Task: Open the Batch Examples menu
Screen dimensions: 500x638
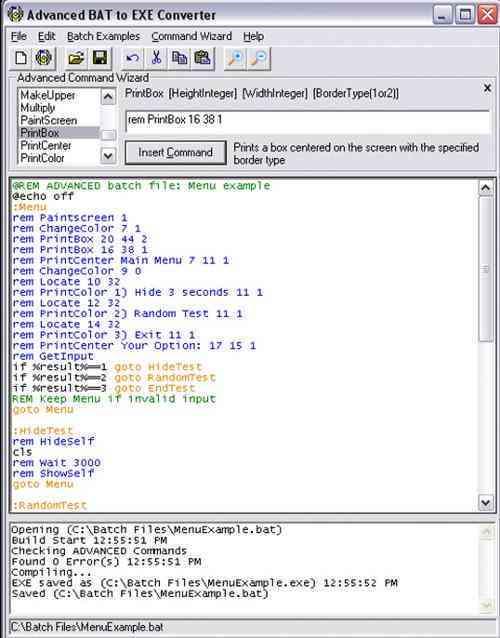Action: click(x=103, y=37)
